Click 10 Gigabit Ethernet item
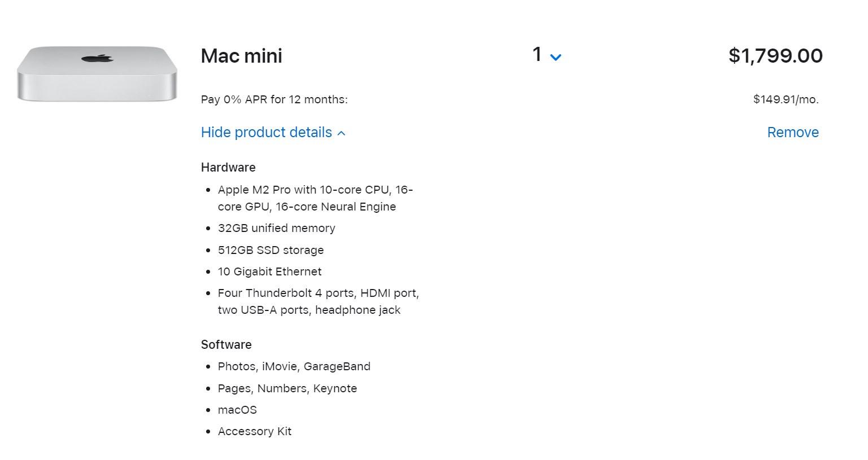 tap(270, 271)
